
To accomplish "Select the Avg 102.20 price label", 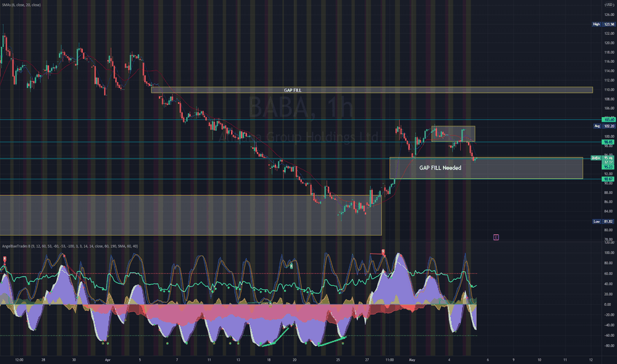I will coord(604,126).
